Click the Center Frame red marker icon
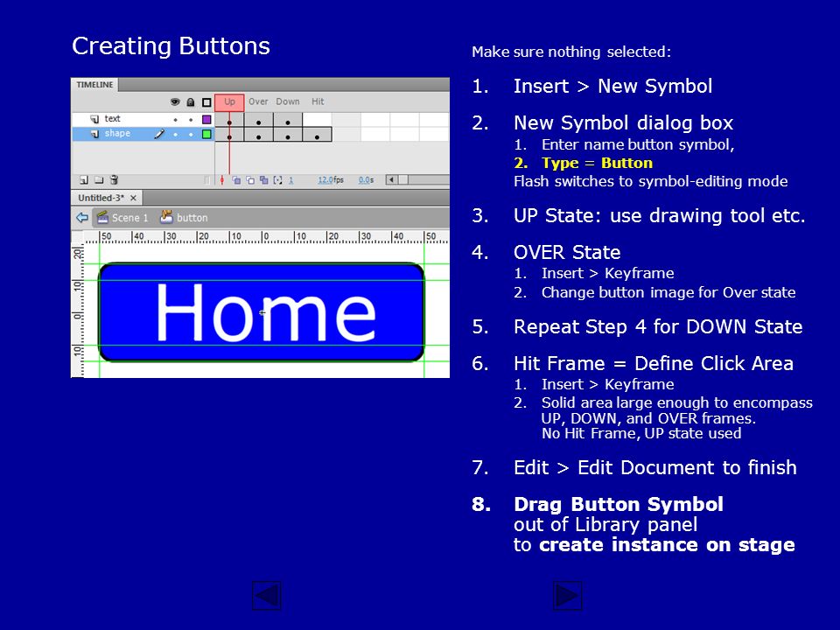 click(x=221, y=180)
